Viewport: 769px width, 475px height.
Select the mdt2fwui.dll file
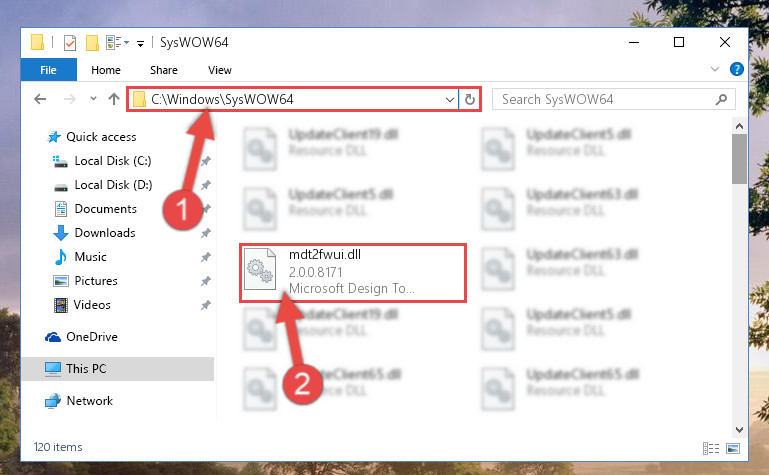tap(353, 273)
